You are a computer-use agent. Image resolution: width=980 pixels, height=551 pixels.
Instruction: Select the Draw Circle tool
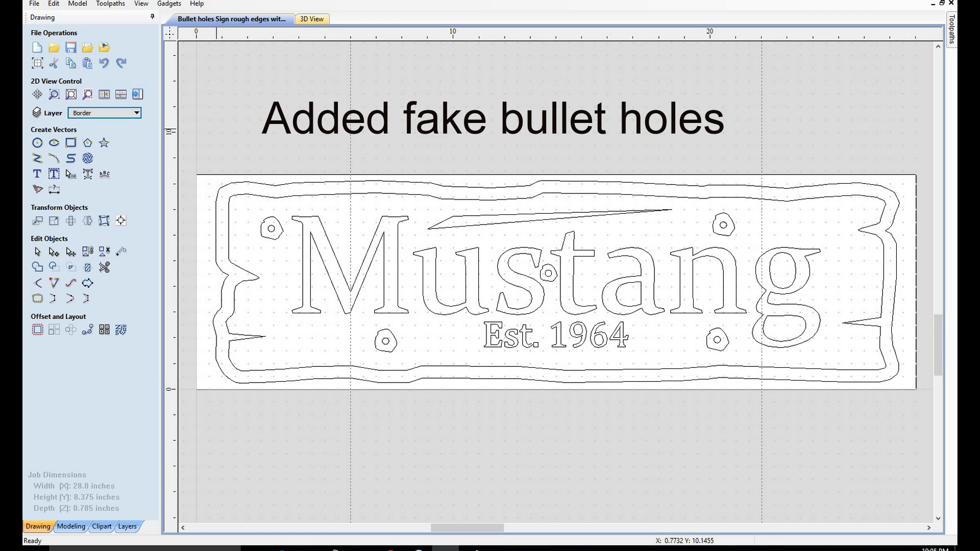pos(37,143)
